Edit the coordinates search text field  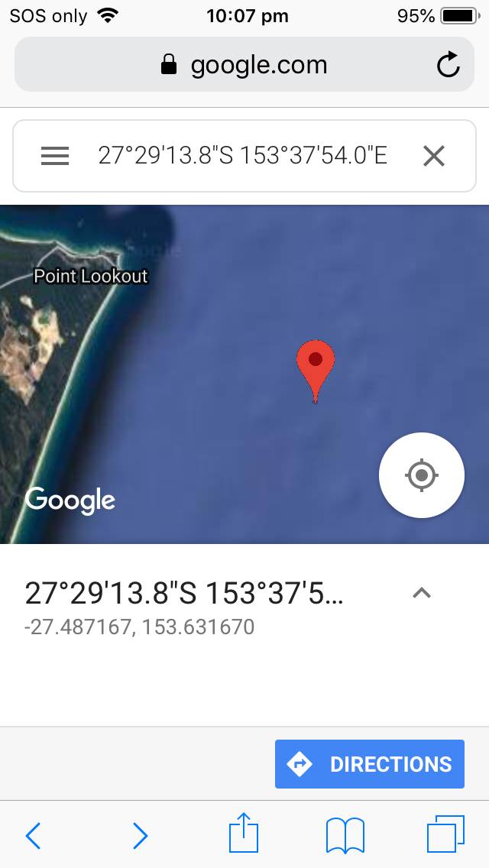pos(242,156)
